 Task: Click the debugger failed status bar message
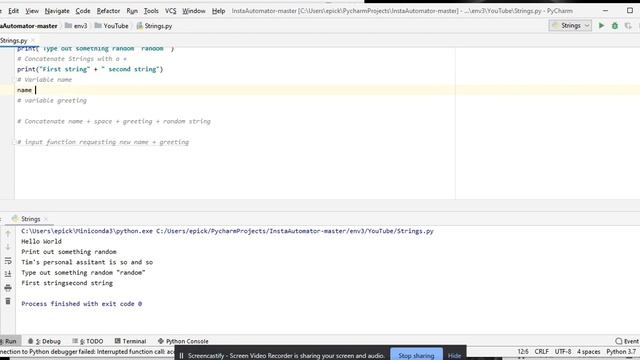click(x=87, y=351)
